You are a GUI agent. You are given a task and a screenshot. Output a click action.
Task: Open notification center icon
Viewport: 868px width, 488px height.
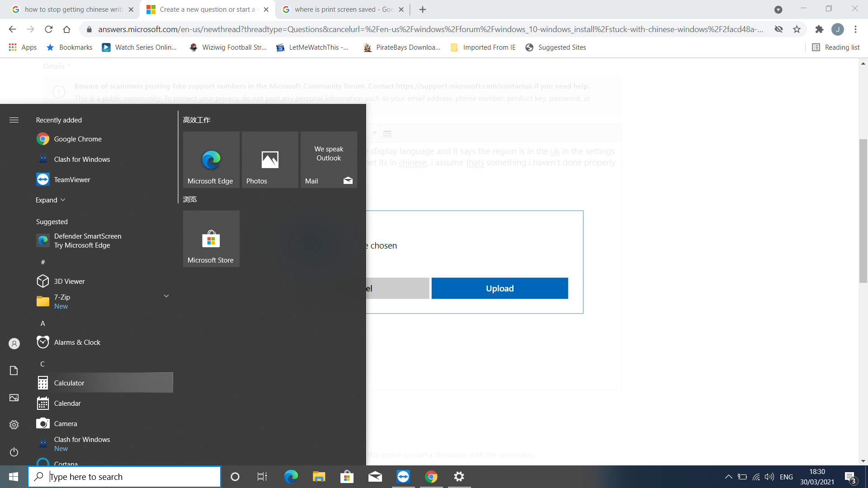pos(850,477)
